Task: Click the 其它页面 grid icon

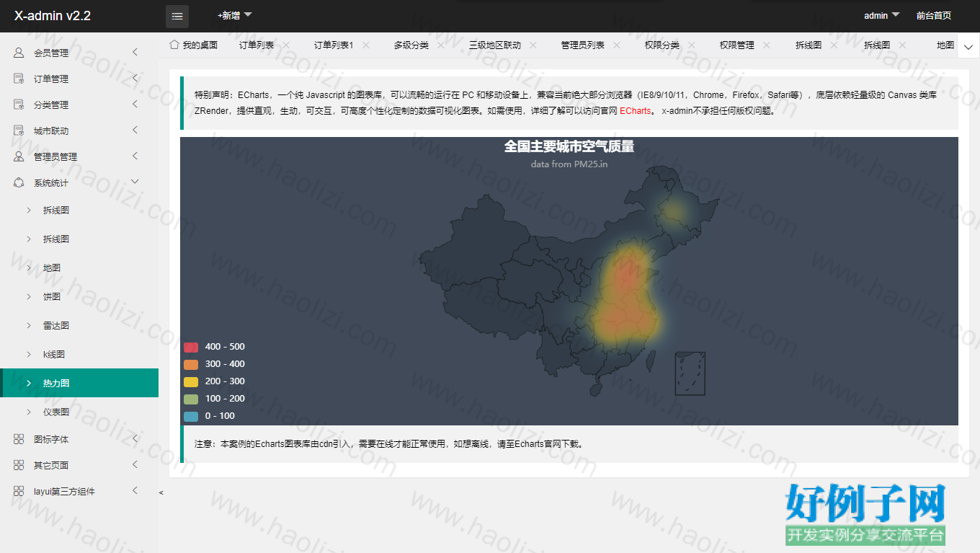Action: (x=19, y=465)
